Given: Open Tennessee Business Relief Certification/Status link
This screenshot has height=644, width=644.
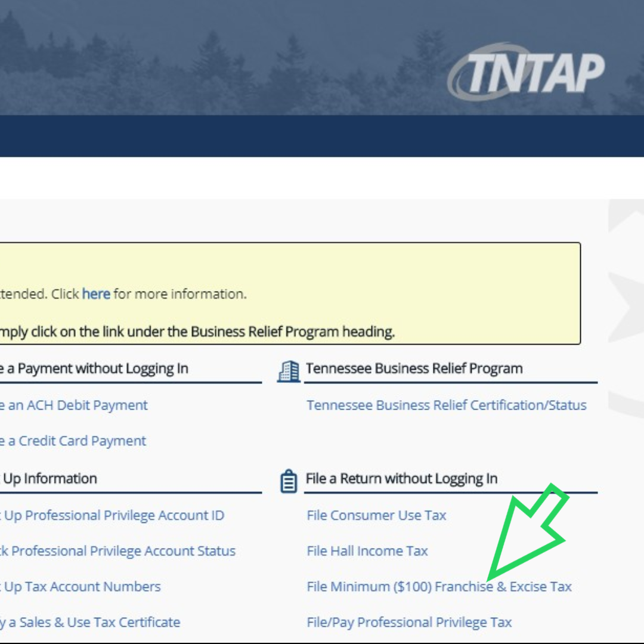Looking at the screenshot, I should coord(447,405).
